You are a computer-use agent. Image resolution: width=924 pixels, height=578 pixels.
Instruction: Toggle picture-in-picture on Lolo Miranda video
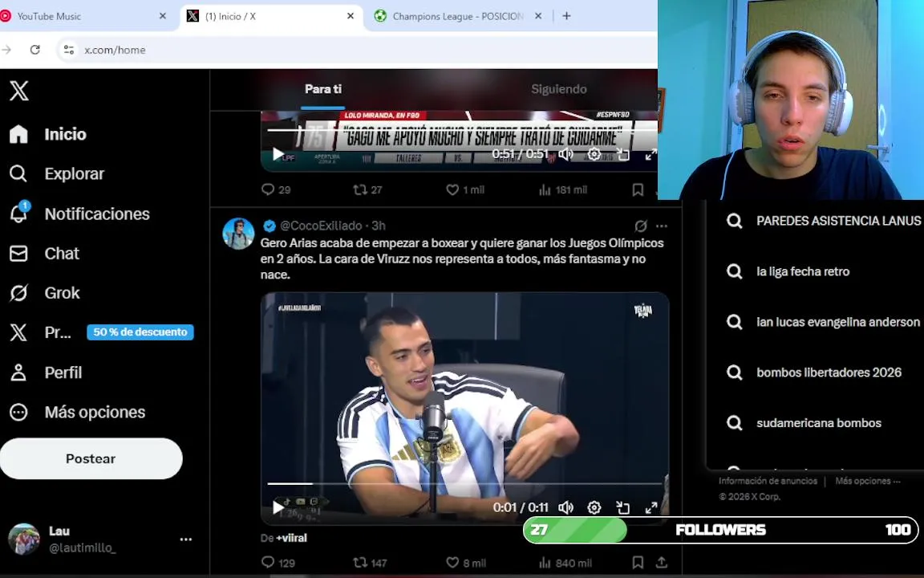click(623, 154)
